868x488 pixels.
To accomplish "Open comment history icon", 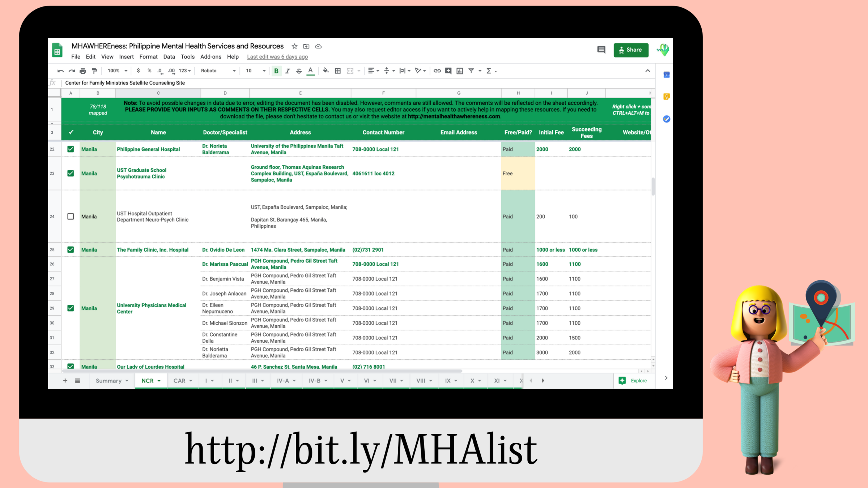I will [601, 50].
